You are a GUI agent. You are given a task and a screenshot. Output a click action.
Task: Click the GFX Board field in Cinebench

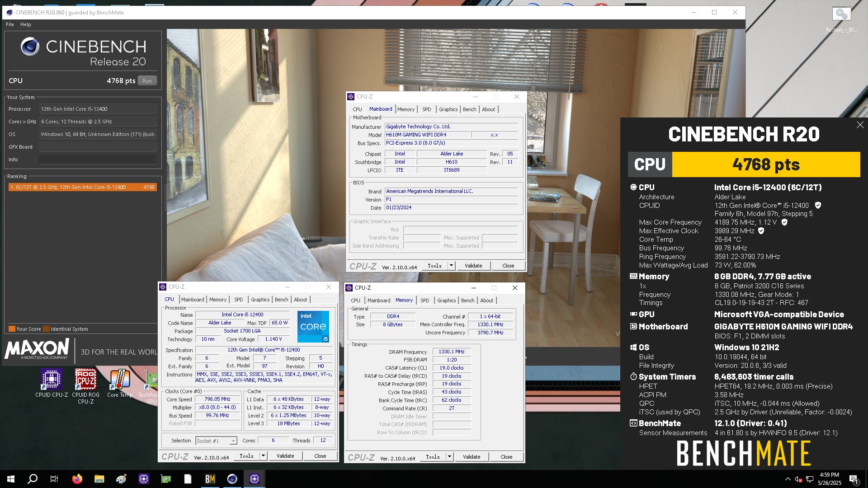click(x=98, y=147)
